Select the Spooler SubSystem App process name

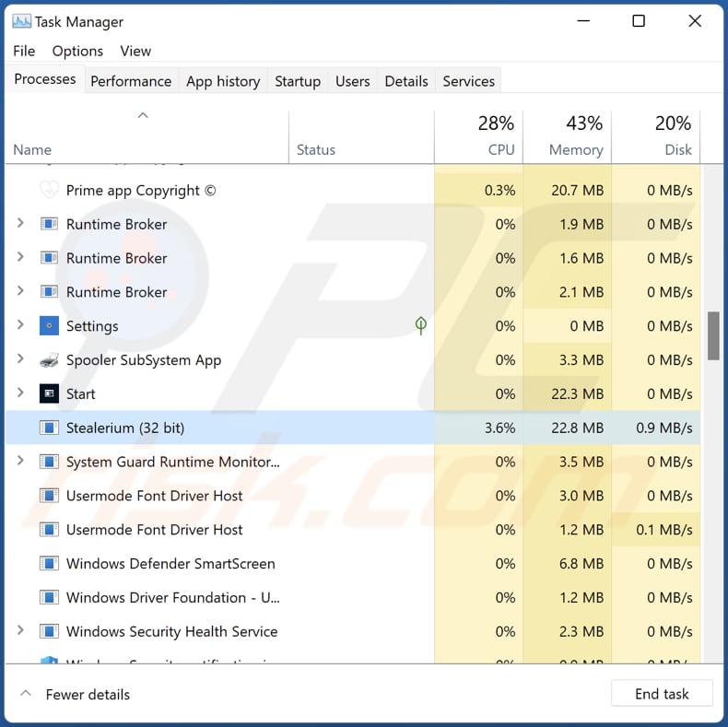(144, 360)
